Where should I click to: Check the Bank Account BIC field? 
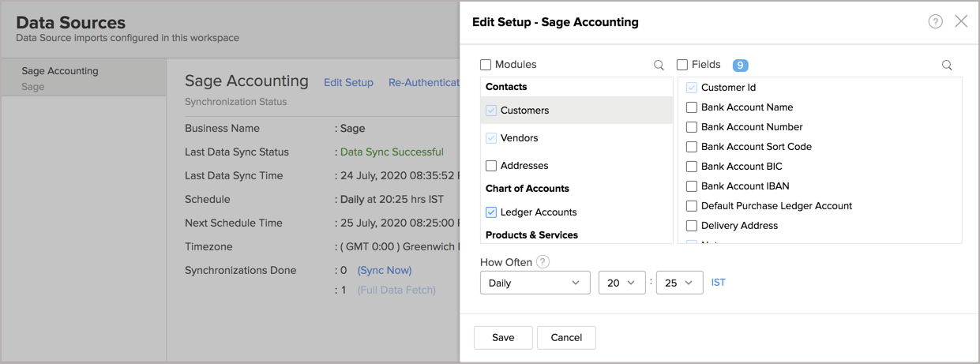[692, 167]
